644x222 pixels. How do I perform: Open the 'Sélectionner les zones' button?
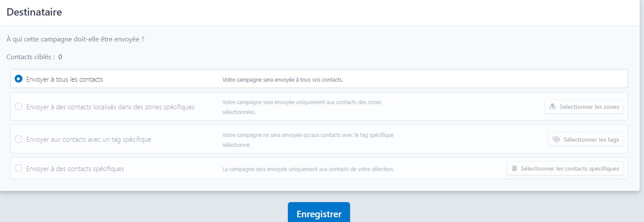coord(584,107)
